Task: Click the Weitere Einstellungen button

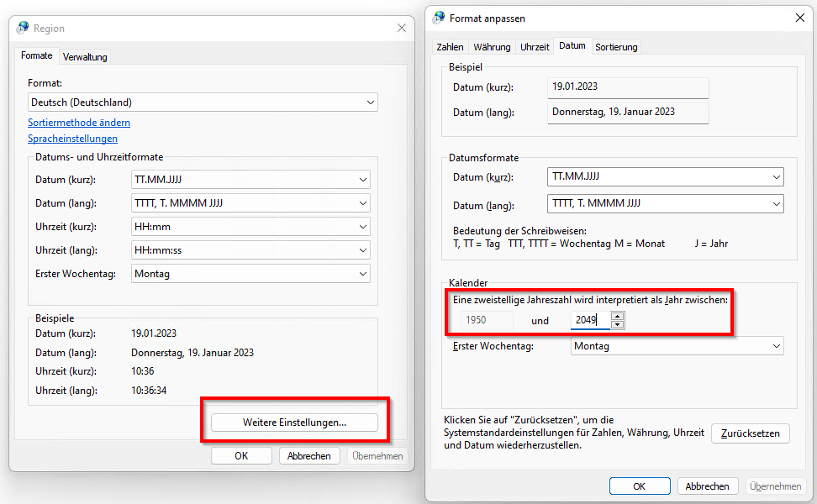Action: (294, 423)
